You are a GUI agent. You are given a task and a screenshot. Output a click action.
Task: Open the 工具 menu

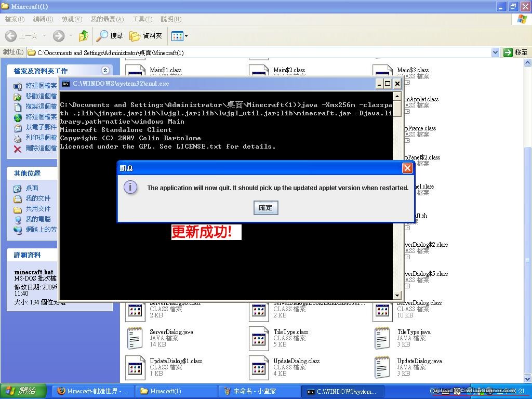[x=142, y=19]
